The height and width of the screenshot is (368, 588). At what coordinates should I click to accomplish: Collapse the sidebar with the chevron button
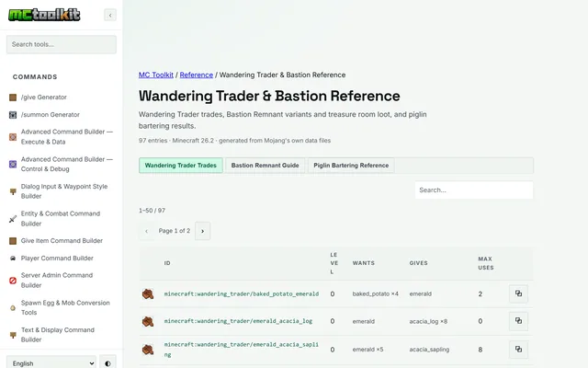point(110,15)
